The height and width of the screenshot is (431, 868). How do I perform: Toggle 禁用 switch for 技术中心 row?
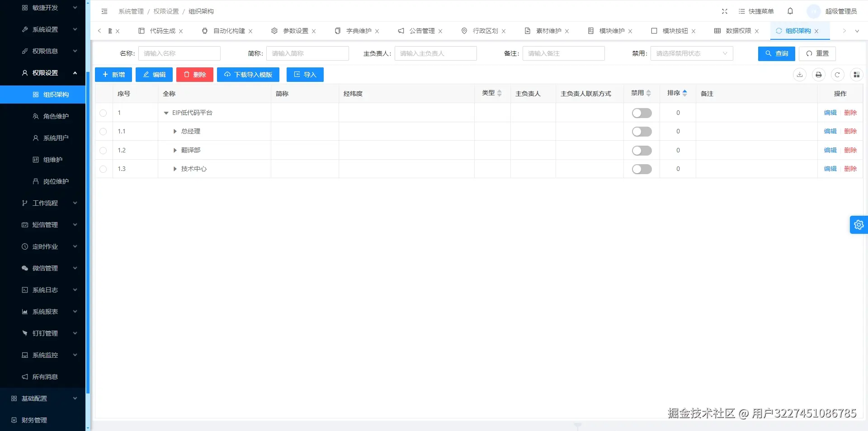point(642,169)
